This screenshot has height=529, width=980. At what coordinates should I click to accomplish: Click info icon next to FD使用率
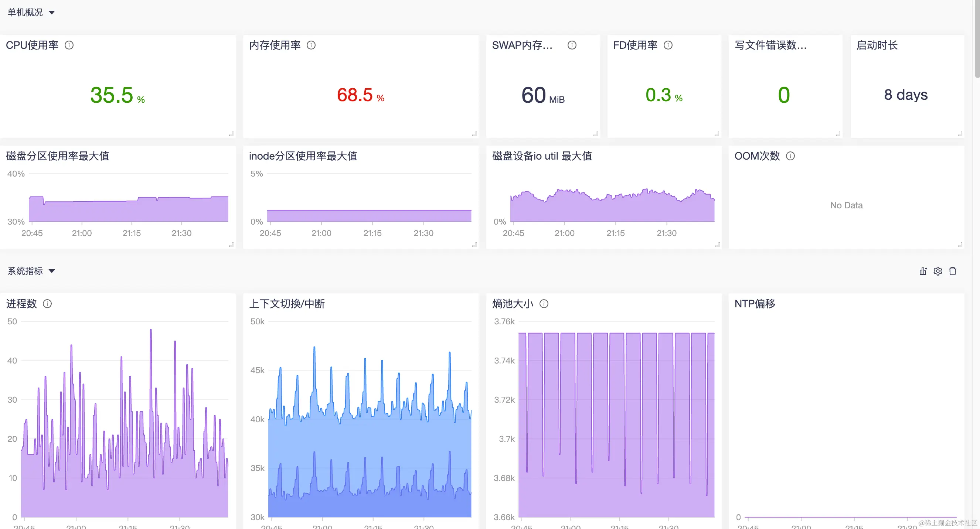tap(668, 45)
